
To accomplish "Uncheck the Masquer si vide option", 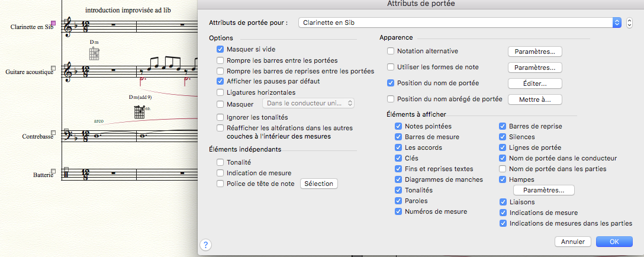I will [x=220, y=50].
